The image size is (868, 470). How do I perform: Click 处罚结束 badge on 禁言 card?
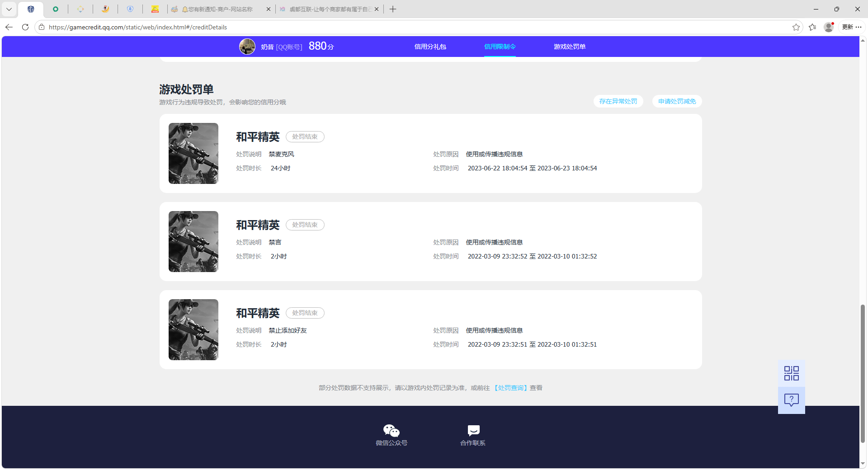tap(305, 225)
